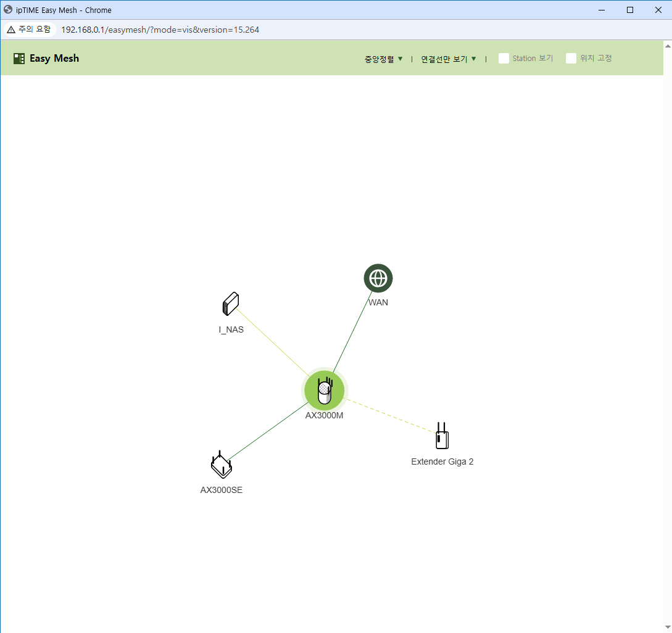Click the AX3000M label text

click(x=324, y=415)
